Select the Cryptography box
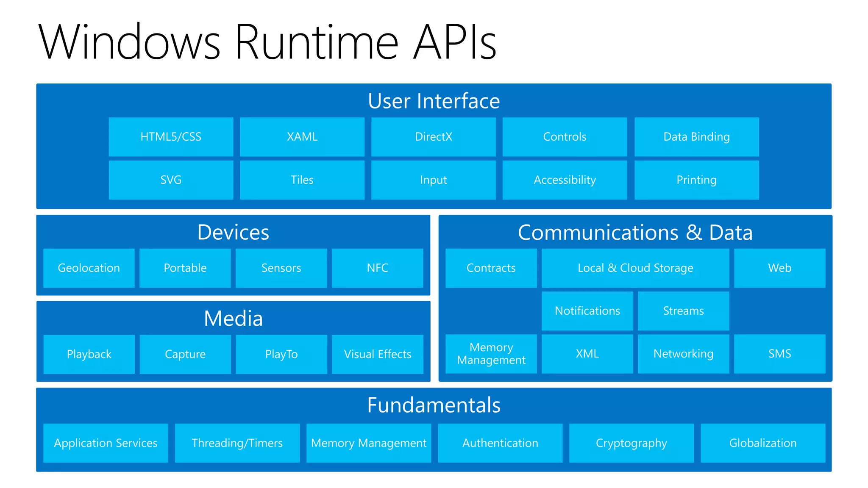868x488 pixels. pyautogui.click(x=631, y=443)
